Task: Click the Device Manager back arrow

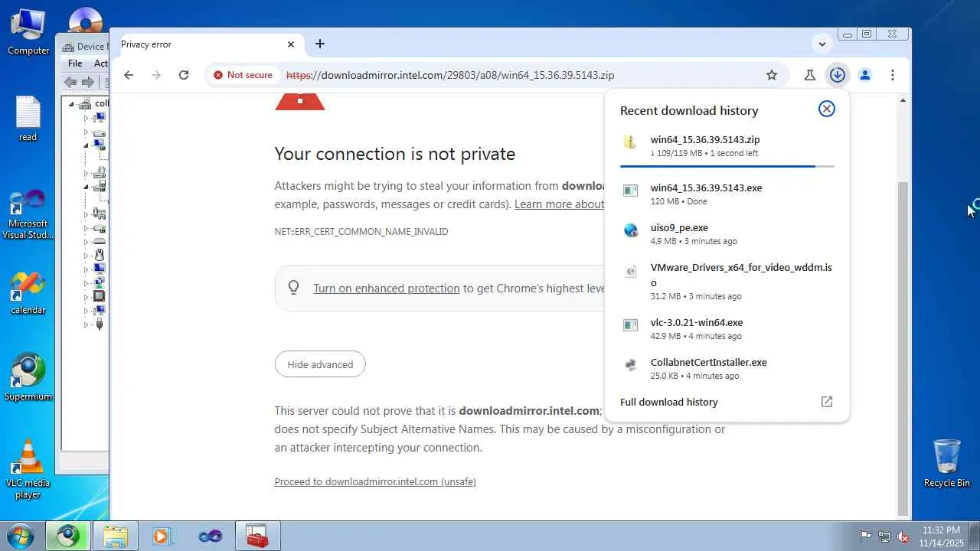Action: click(70, 82)
